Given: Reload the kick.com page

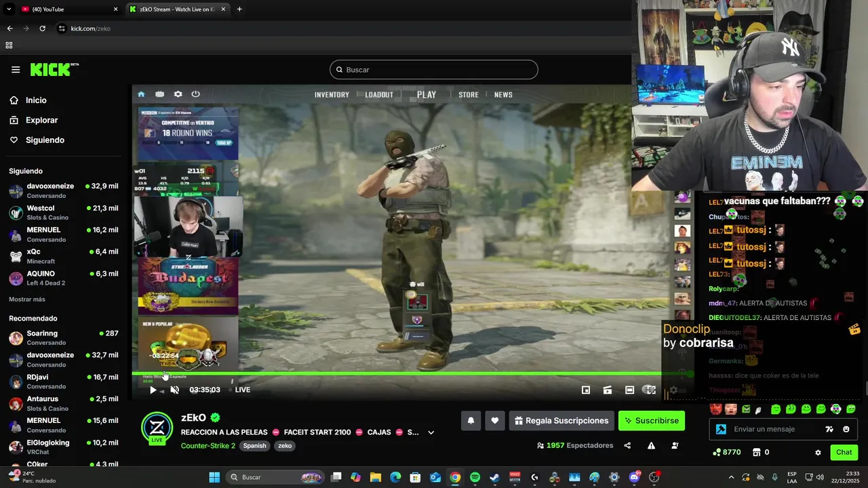Looking at the screenshot, I should (42, 28).
